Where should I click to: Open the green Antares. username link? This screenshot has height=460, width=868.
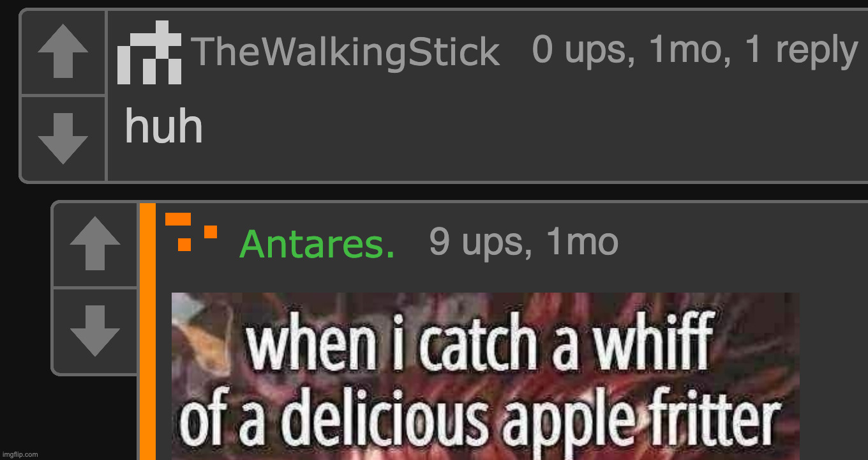click(317, 244)
